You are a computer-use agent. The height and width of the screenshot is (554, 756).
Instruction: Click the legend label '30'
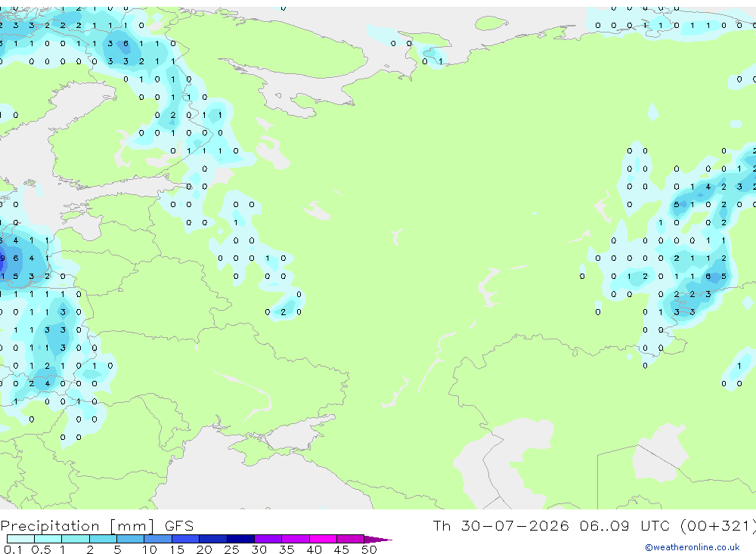(259, 549)
